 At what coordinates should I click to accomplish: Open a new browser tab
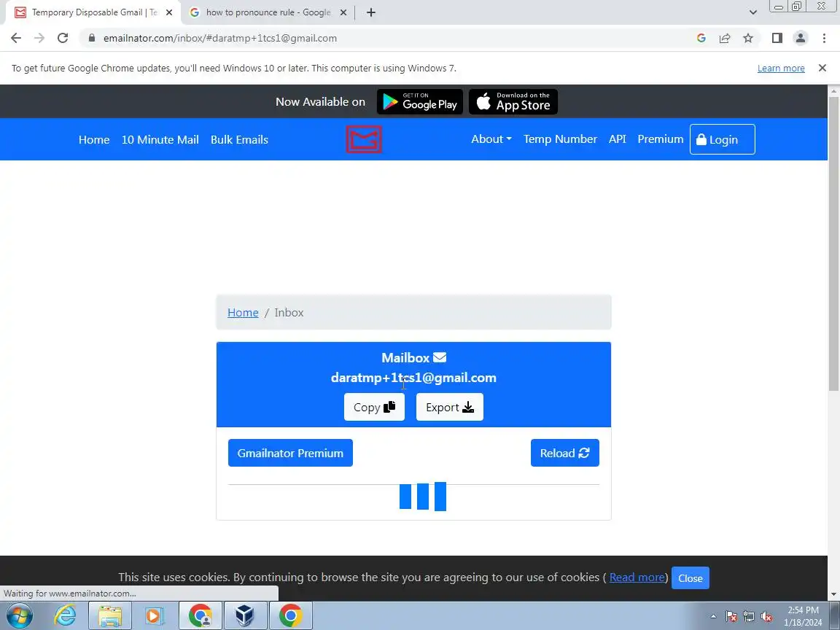370,12
